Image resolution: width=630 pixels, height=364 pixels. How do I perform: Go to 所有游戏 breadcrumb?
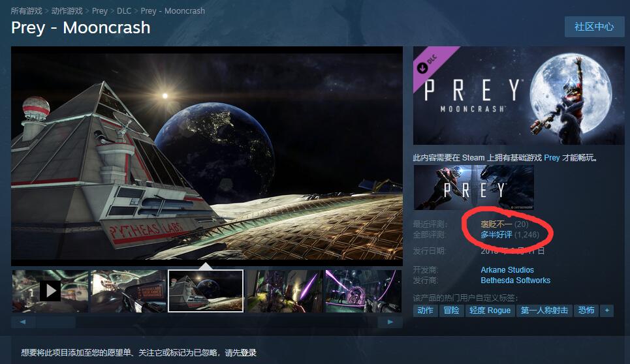click(x=27, y=11)
